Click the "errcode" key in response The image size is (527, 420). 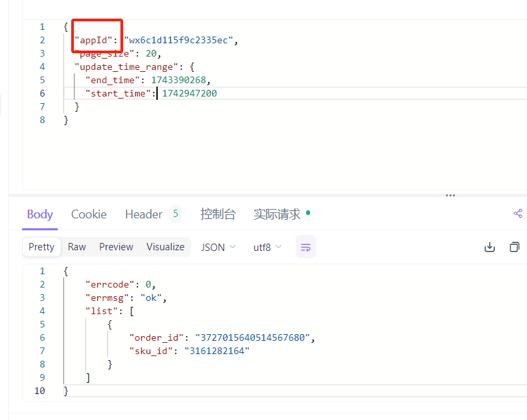110,284
